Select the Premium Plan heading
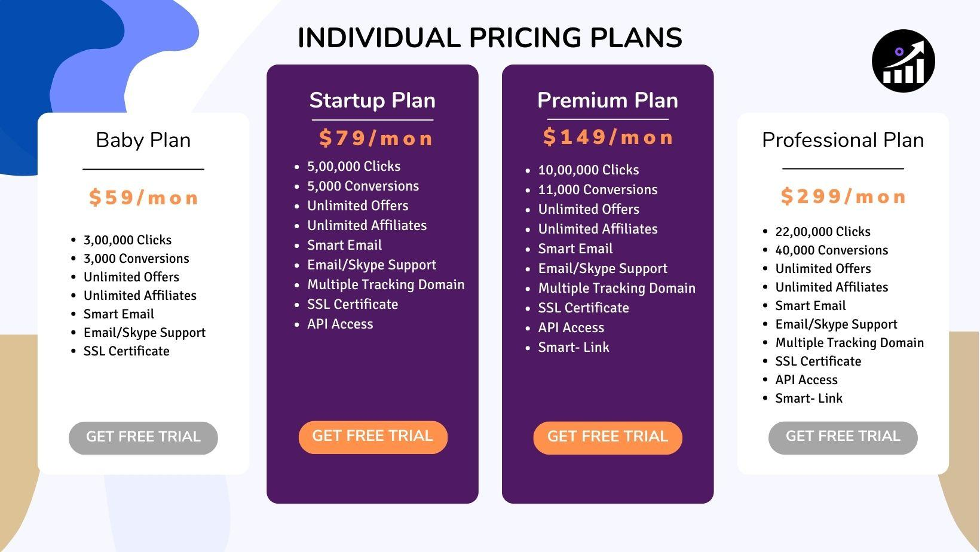This screenshot has height=552, width=980. click(x=608, y=100)
